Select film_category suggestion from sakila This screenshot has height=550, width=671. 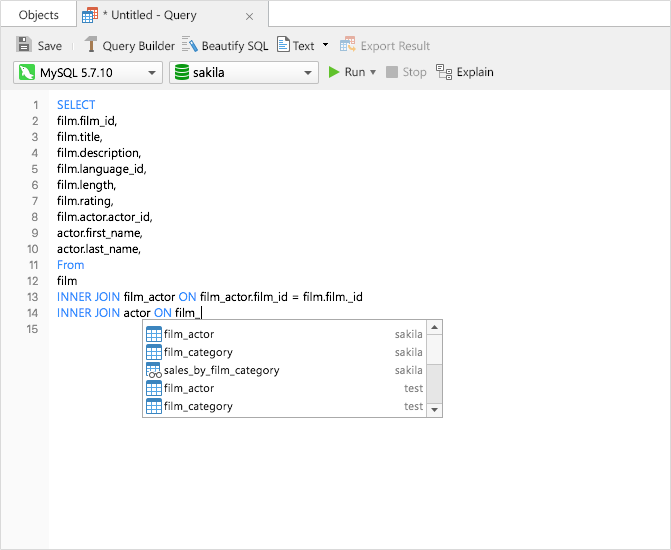click(285, 352)
